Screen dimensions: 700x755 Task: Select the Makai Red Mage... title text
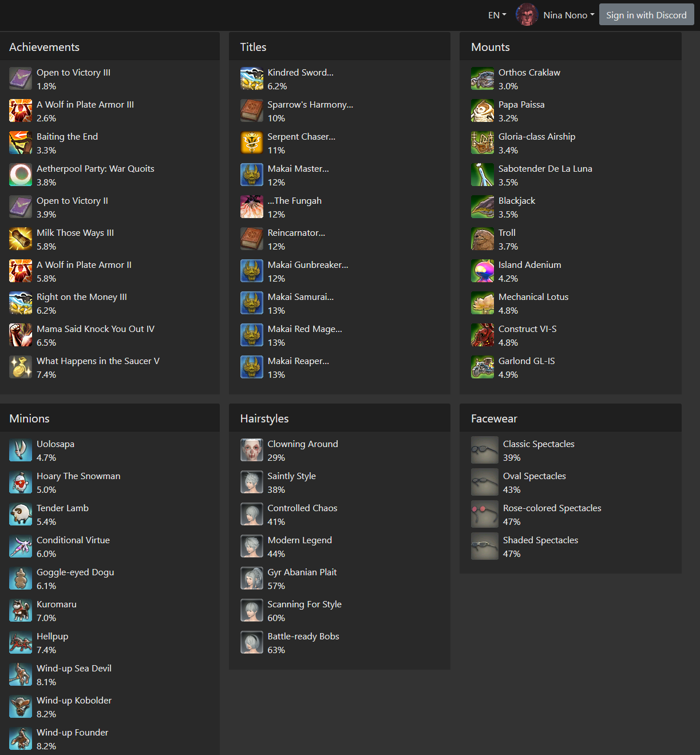point(305,329)
